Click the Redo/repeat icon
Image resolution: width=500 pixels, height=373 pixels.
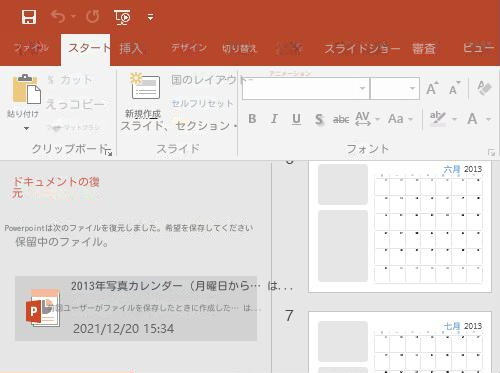(92, 16)
